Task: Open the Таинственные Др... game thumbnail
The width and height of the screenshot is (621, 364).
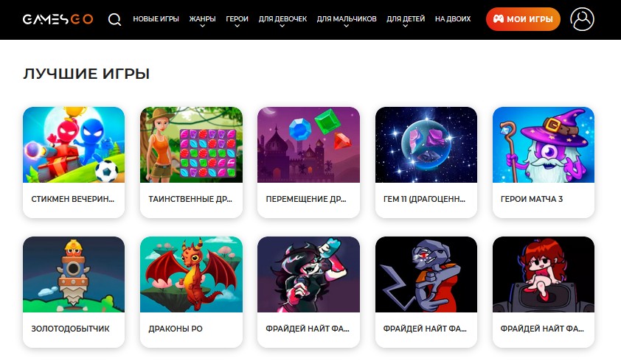Action: 191,145
